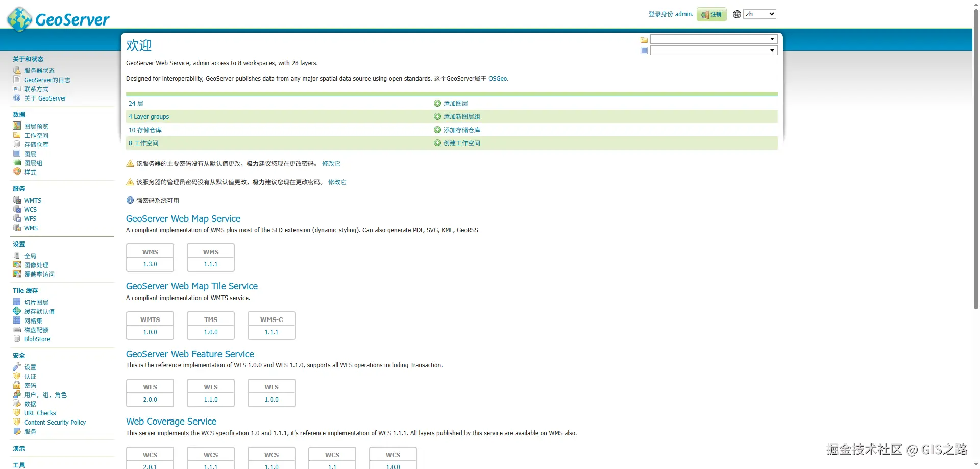Image resolution: width=980 pixels, height=469 pixels.
Task: Click the gridsets icon (网格集)
Action: (x=17, y=320)
